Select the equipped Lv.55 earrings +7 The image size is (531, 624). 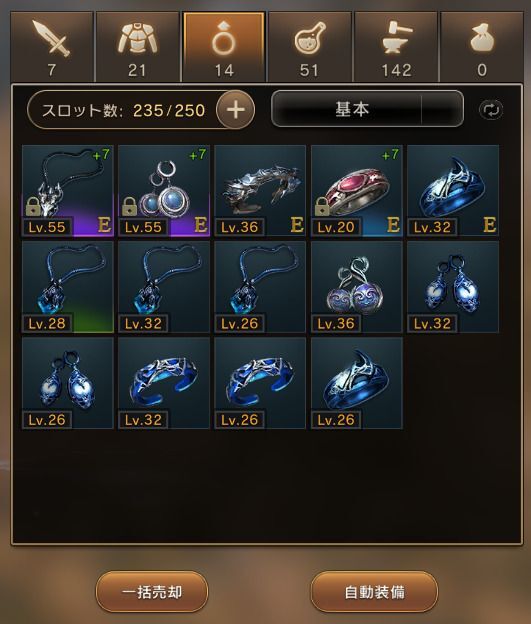point(164,191)
